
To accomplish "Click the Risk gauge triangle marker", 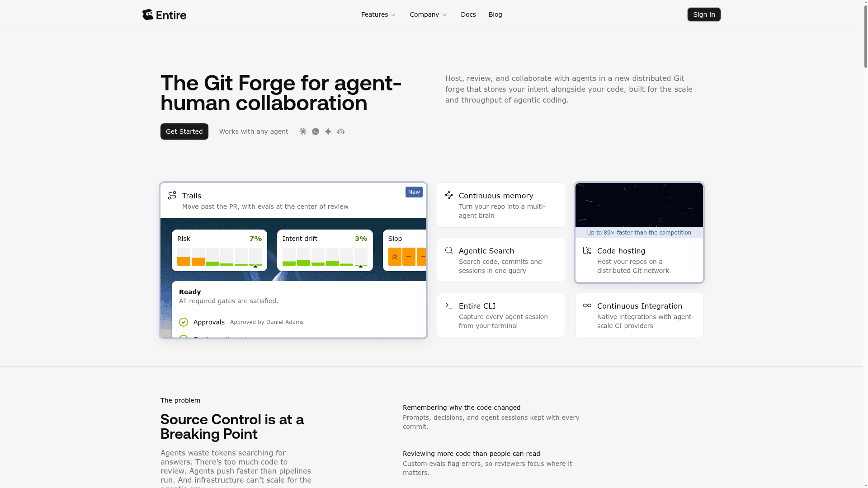I will pos(255,267).
